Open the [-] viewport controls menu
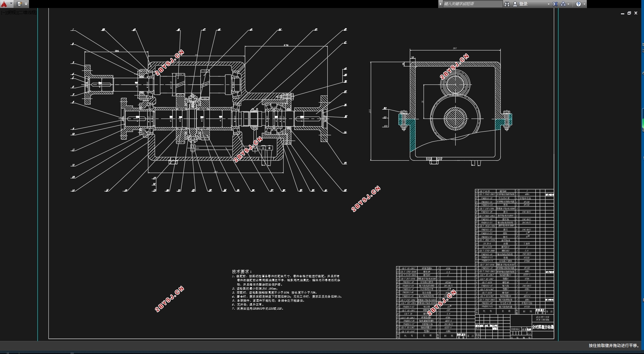The height and width of the screenshot is (354, 644). [x=3, y=13]
